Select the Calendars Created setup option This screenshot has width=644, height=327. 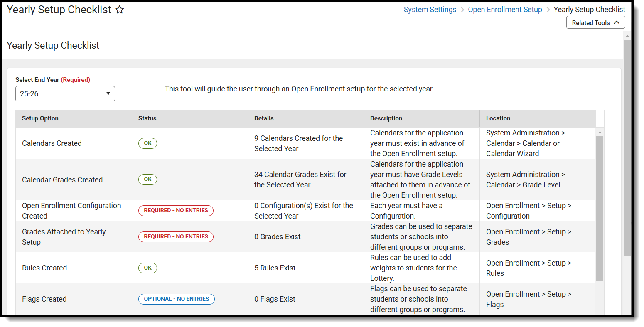52,143
